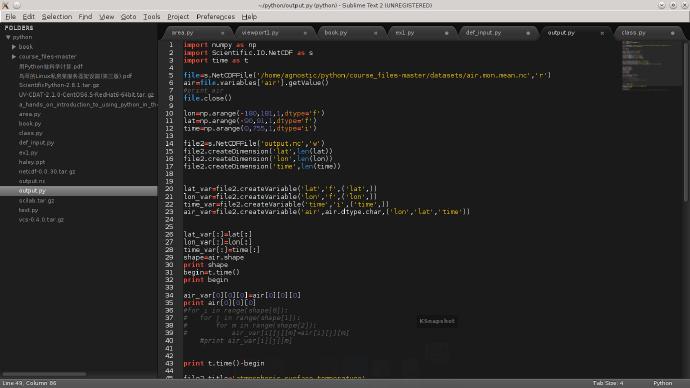Open the Tools menu

coord(151,17)
